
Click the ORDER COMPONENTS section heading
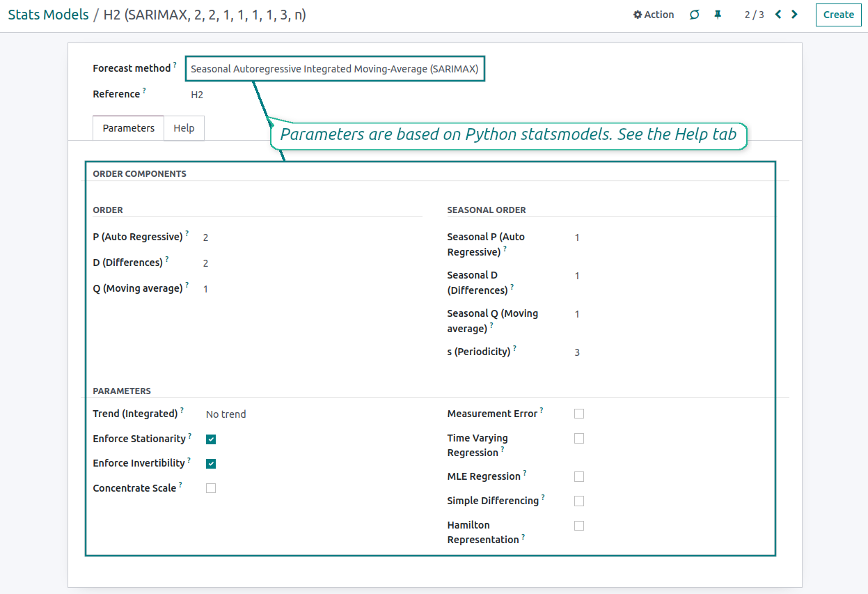[140, 174]
